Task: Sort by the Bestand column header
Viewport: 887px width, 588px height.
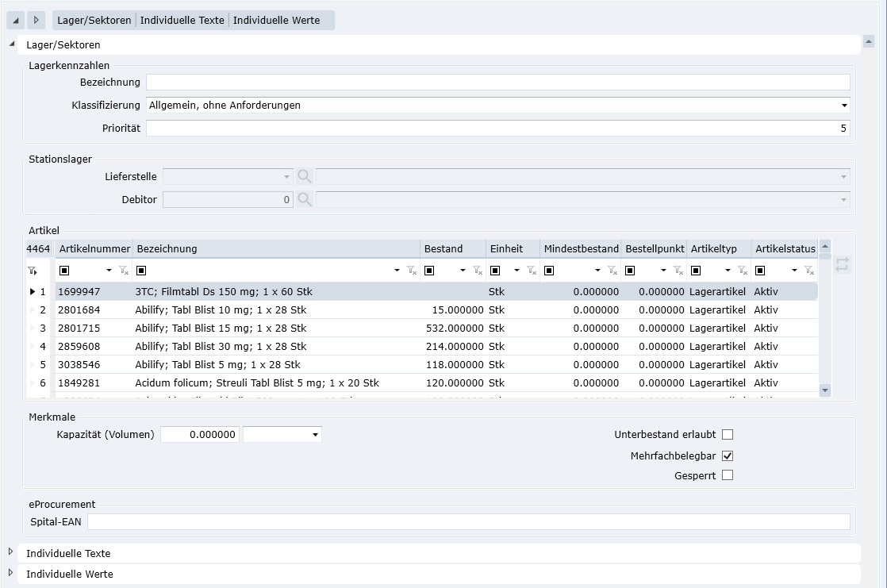Action: 443,249
